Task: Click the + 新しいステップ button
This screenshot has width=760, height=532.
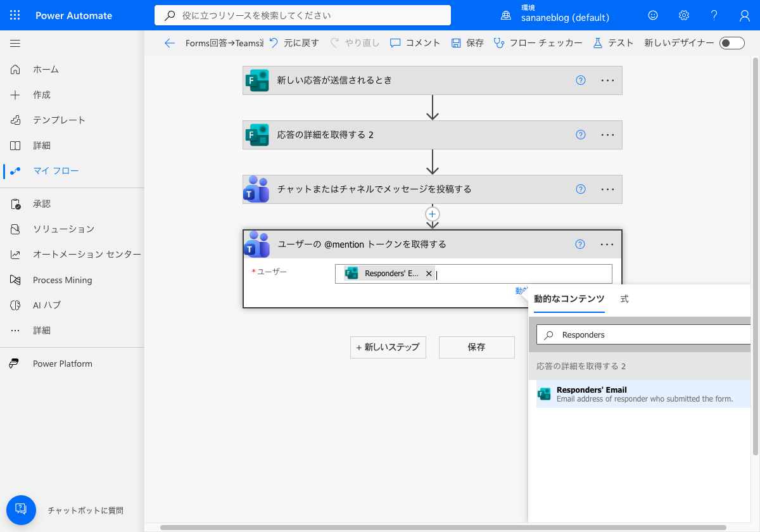Action: [388, 347]
